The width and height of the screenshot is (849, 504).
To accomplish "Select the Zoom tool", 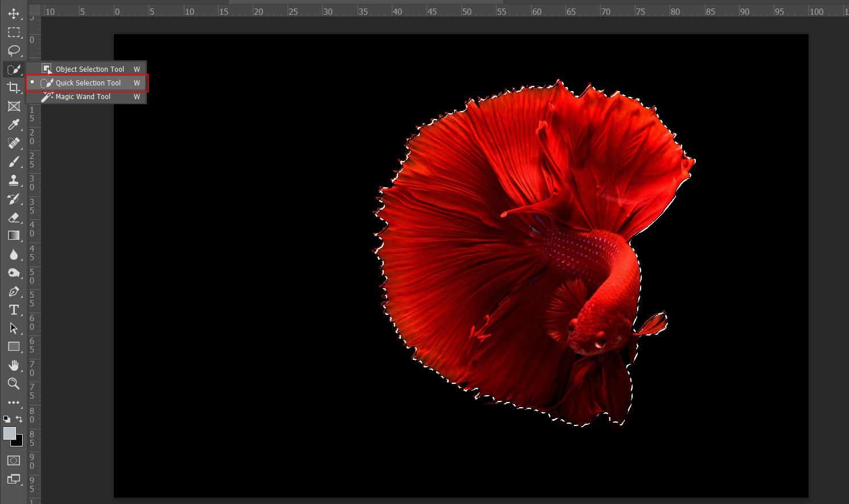I will (x=14, y=384).
